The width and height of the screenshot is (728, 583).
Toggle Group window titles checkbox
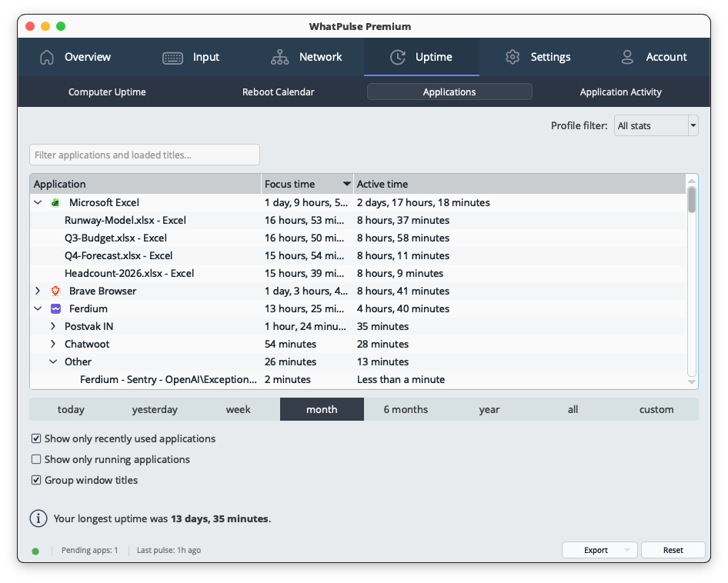coord(36,480)
